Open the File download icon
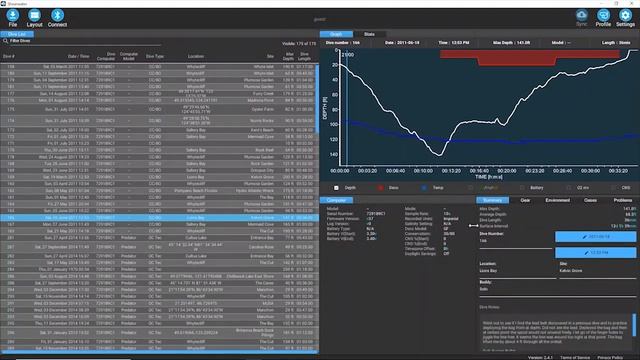The height and width of the screenshot is (360, 640). tap(13, 16)
